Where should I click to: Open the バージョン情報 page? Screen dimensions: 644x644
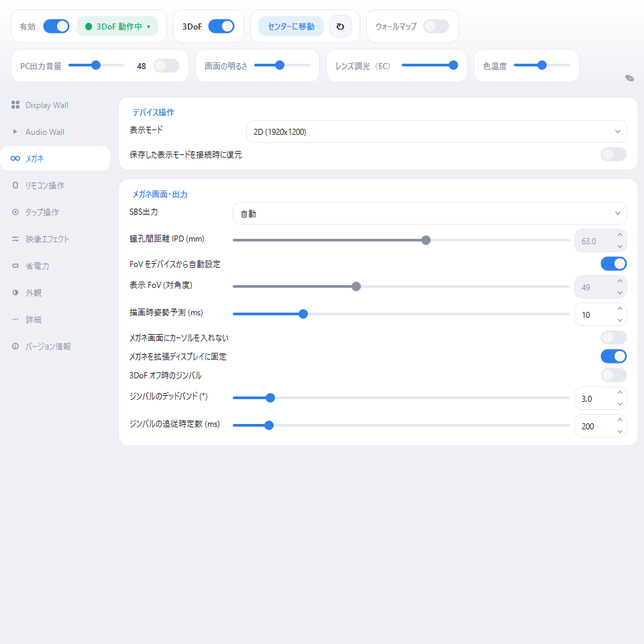(x=55, y=346)
